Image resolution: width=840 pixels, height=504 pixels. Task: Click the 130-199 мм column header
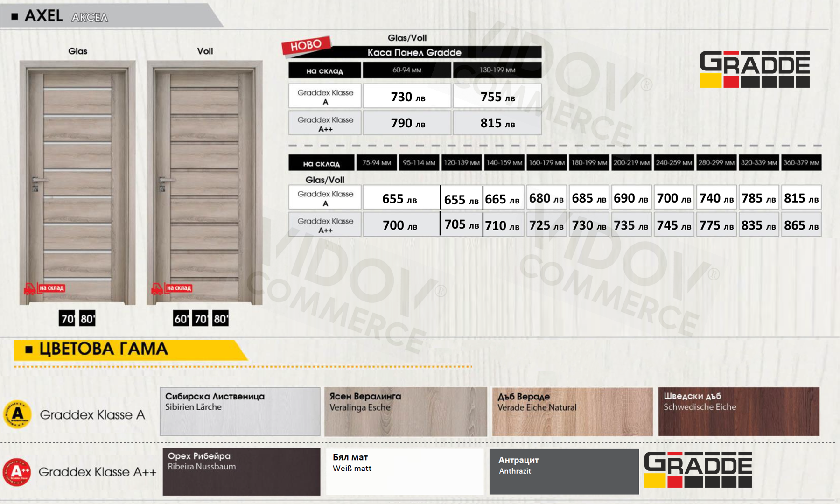coord(497,70)
